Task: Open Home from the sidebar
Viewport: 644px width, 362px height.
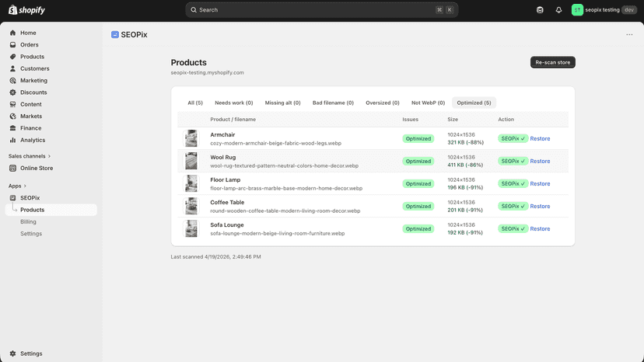Action: point(28,33)
